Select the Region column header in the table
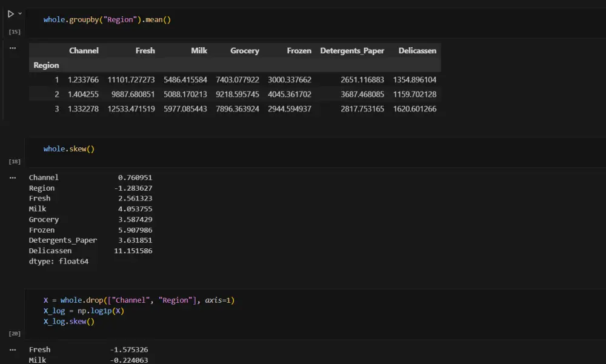Viewport: 606px width, 364px height. point(46,65)
